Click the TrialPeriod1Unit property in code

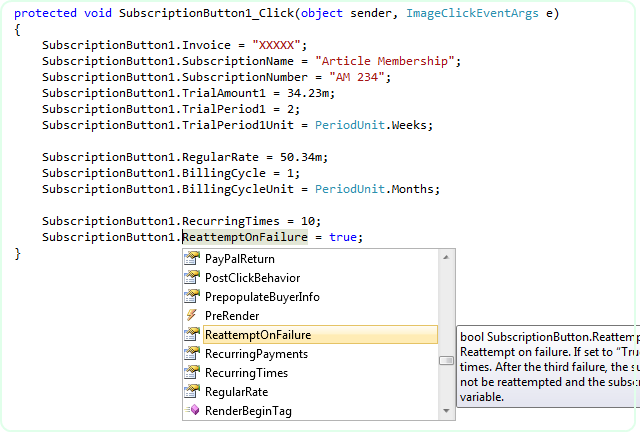pyautogui.click(x=238, y=125)
